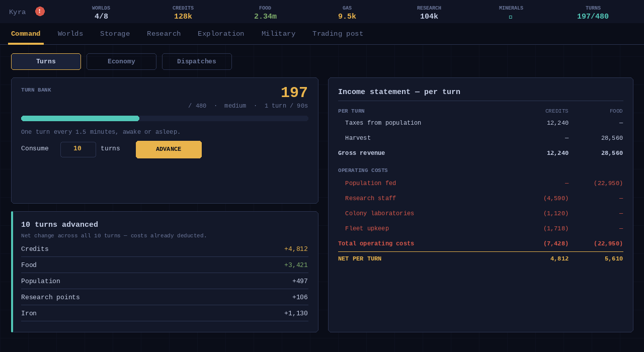Click the Harvest row in income statement
The image size is (644, 352).
480,138
